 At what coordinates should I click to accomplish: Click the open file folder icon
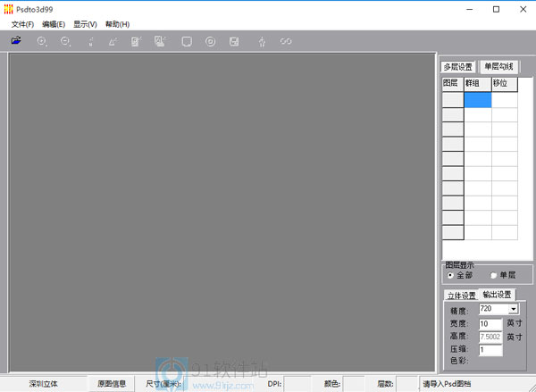pos(16,41)
